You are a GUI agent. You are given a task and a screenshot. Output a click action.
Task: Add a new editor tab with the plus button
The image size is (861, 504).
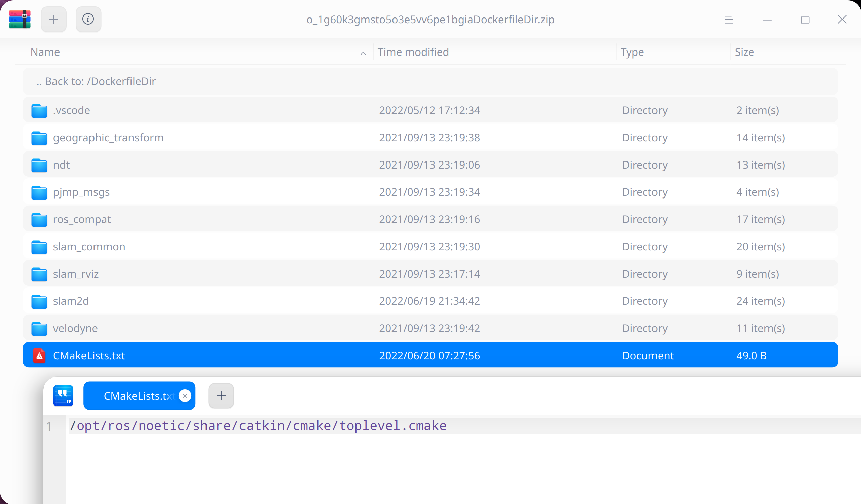pyautogui.click(x=221, y=396)
